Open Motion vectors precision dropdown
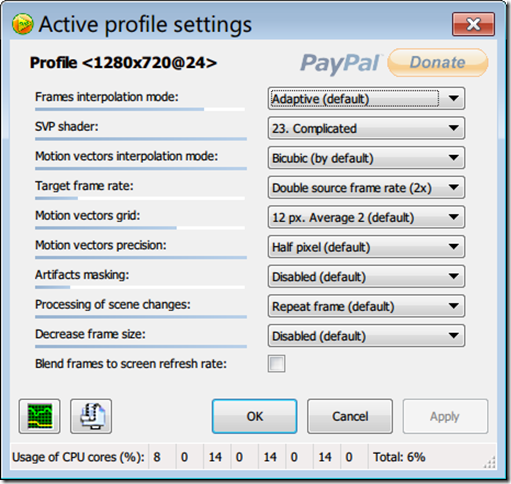The height and width of the screenshot is (484, 511). (366, 247)
